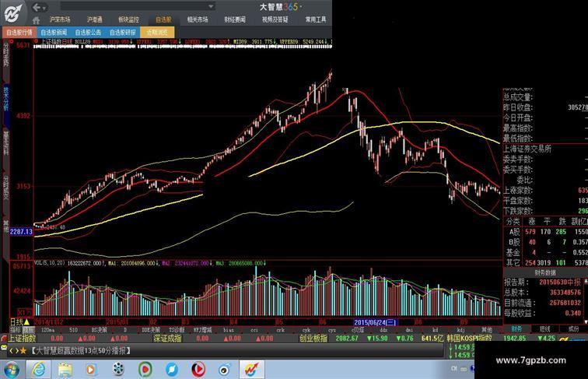Select the bias indicator tab
588x379 pixels.
[x=229, y=330]
